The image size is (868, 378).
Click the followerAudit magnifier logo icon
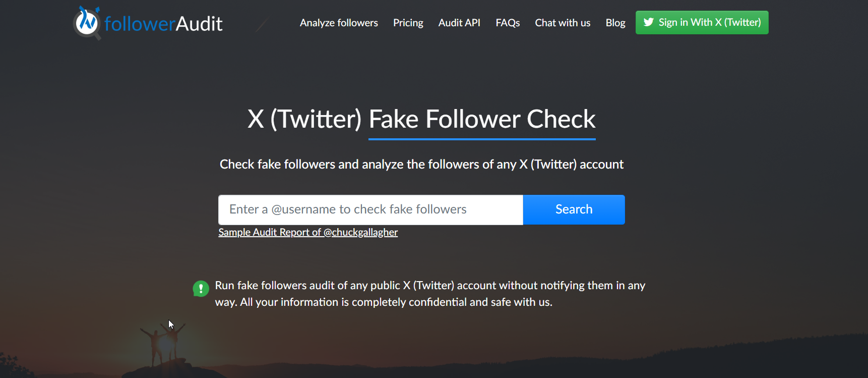click(x=87, y=22)
